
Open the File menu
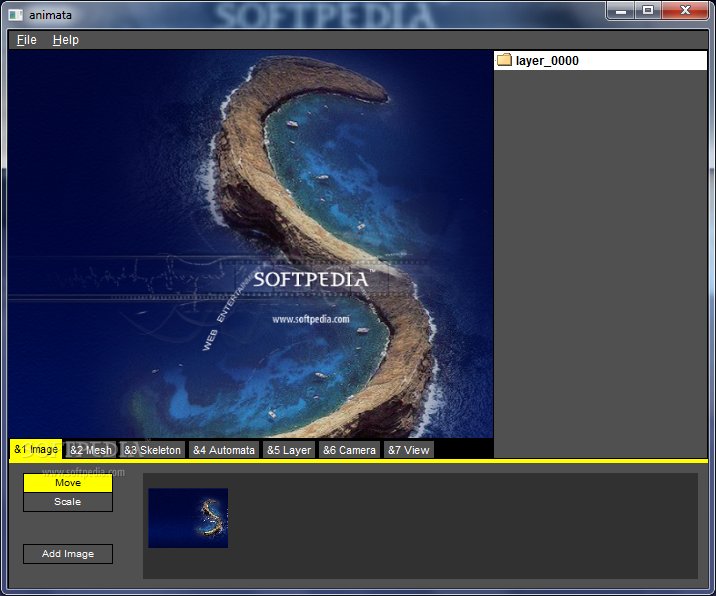coord(26,40)
